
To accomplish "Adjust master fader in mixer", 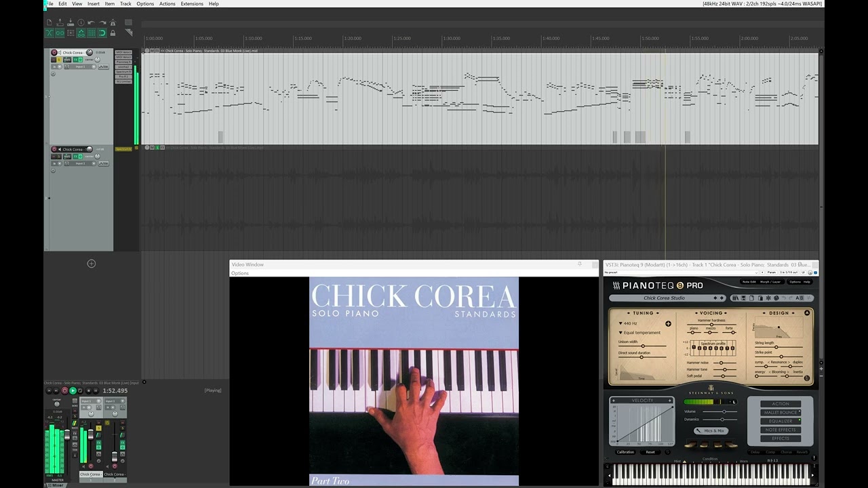I will 67,434.
